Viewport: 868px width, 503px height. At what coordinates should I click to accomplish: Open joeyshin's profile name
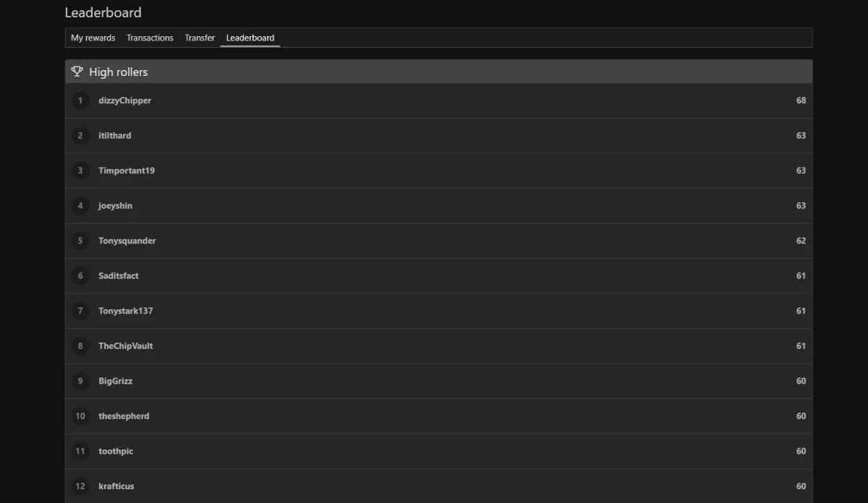coord(115,206)
